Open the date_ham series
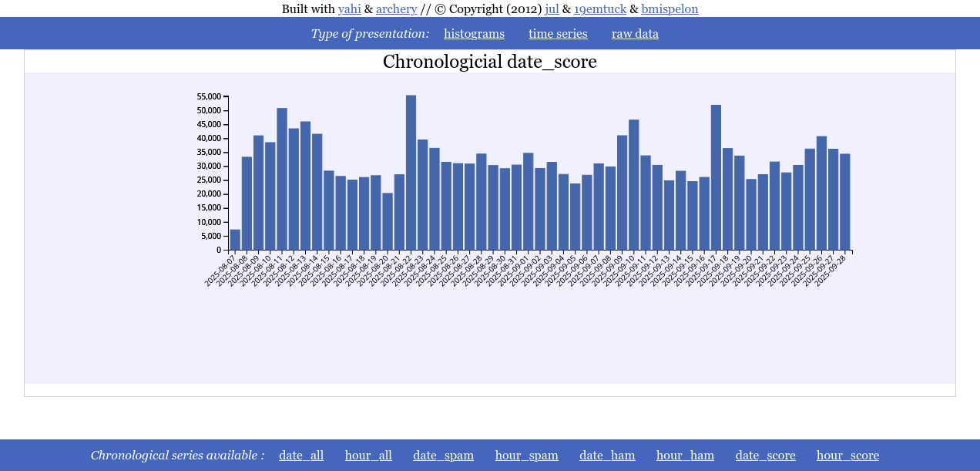Image resolution: width=980 pixels, height=471 pixels. pyautogui.click(x=607, y=456)
